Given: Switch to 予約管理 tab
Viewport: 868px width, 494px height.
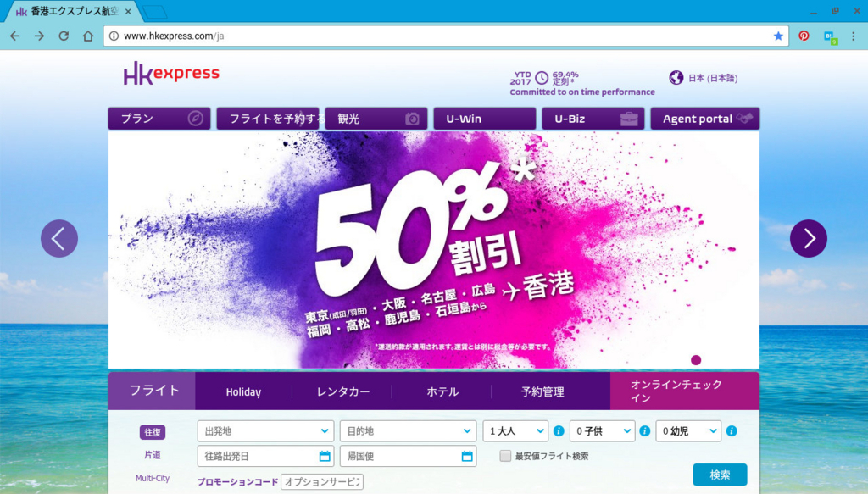Looking at the screenshot, I should coord(542,391).
